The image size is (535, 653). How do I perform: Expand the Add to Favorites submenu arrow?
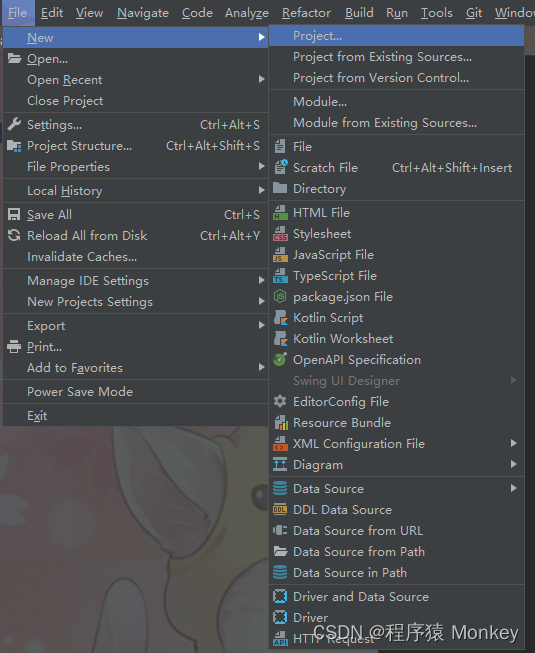coord(261,367)
